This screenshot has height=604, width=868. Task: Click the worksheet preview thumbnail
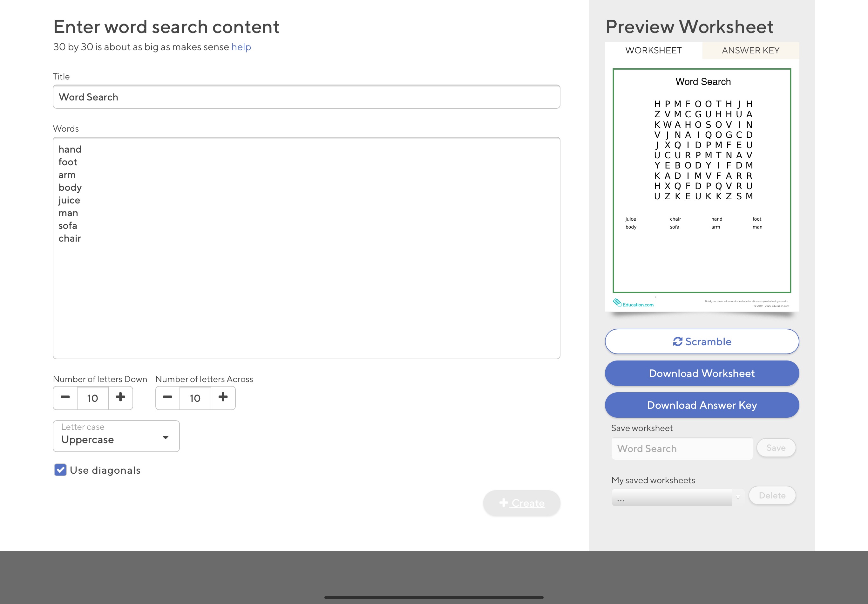[x=702, y=185]
